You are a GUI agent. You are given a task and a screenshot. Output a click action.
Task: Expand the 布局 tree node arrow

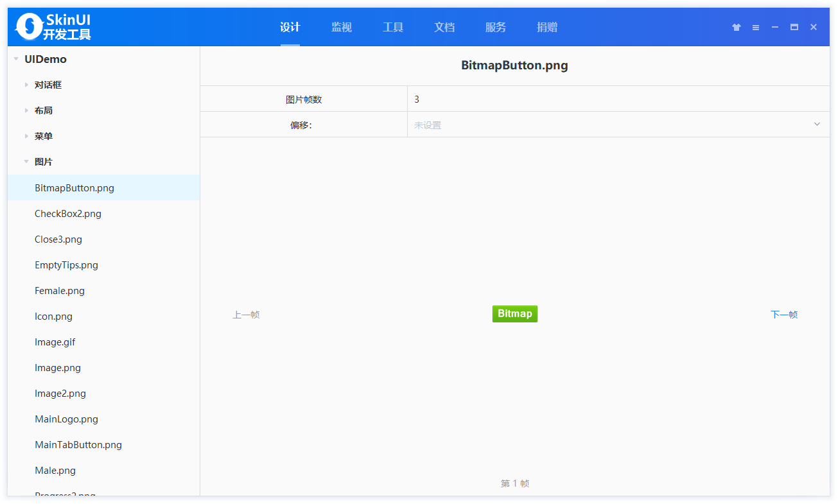click(26, 110)
